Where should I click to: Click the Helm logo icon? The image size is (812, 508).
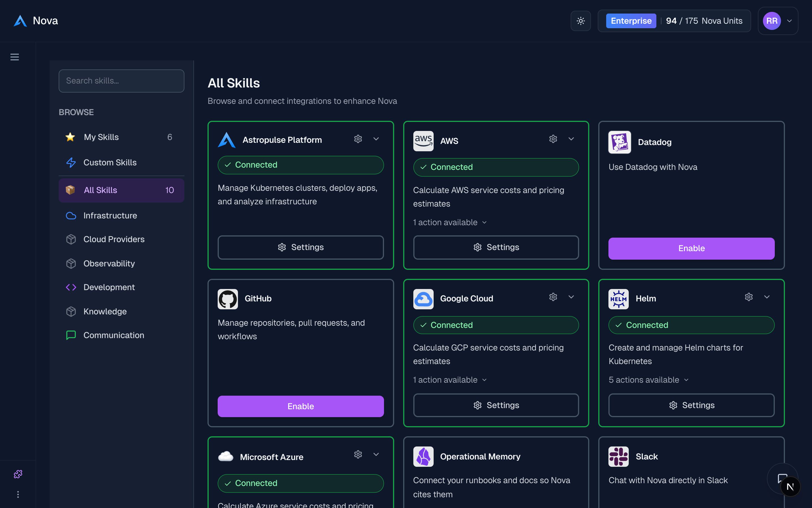point(618,299)
